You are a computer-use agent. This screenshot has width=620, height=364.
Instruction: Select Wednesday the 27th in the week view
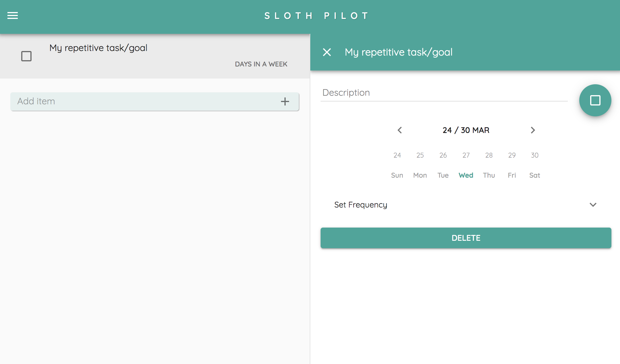[x=466, y=165]
